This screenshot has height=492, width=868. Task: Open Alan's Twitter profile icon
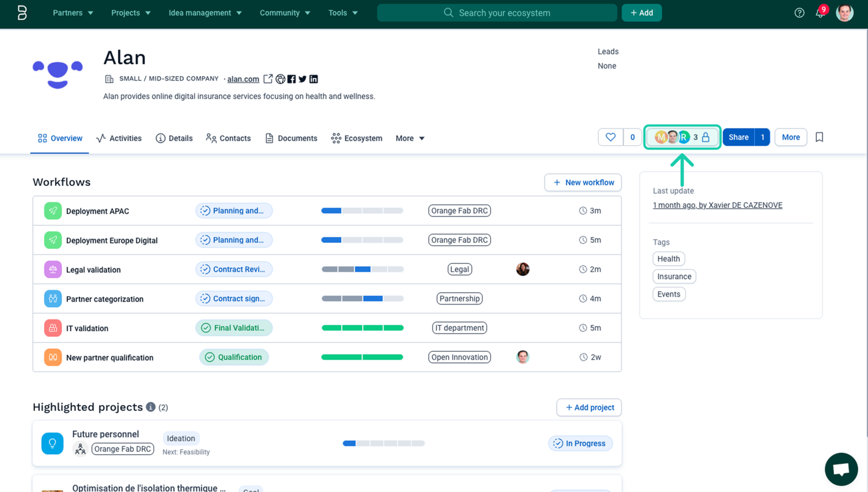[302, 79]
